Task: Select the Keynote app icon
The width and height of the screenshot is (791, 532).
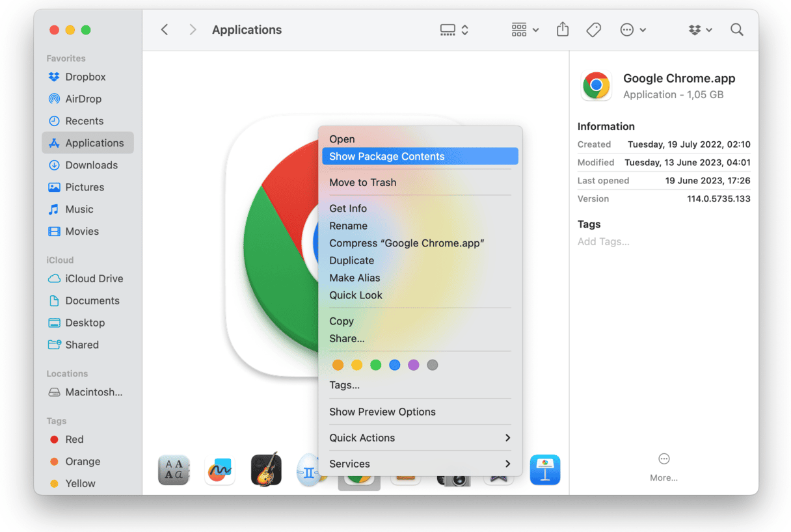Action: tap(544, 470)
